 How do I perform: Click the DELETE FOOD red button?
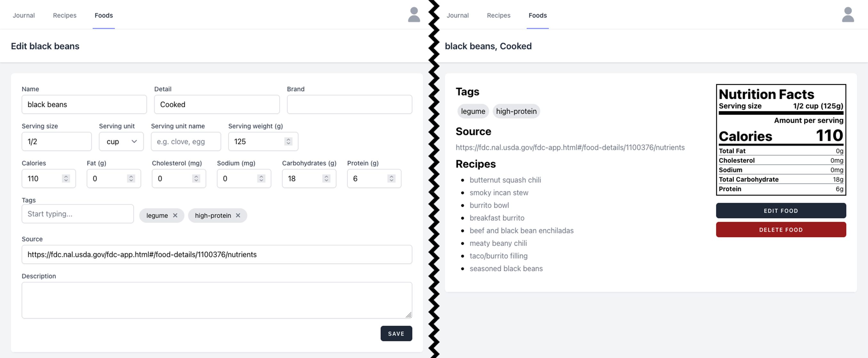[x=781, y=230]
